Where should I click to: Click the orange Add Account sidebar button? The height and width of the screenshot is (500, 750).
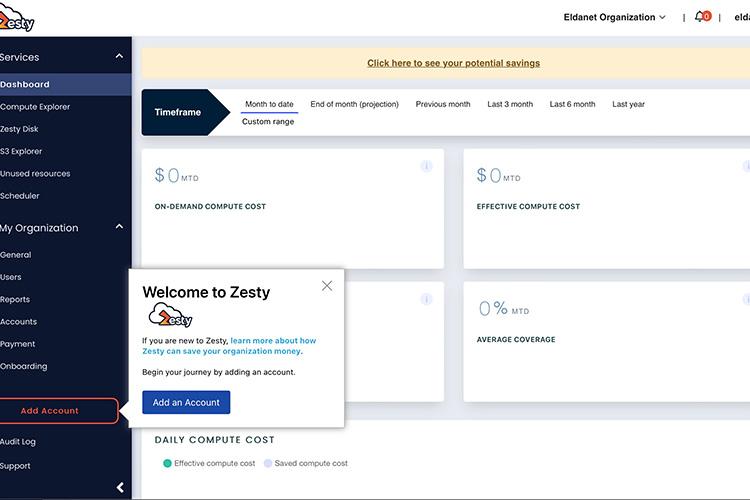(58, 411)
